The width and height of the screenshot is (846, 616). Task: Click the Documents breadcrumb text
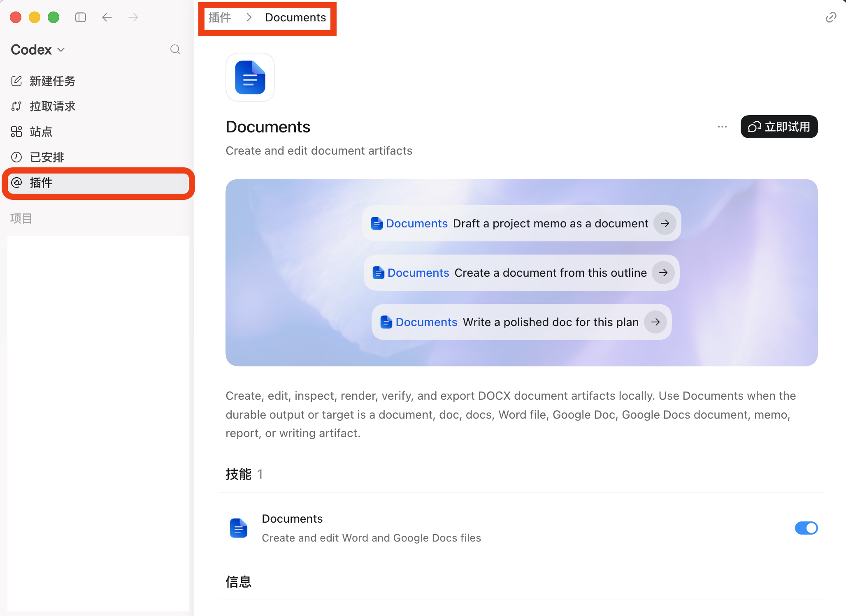[x=295, y=17]
